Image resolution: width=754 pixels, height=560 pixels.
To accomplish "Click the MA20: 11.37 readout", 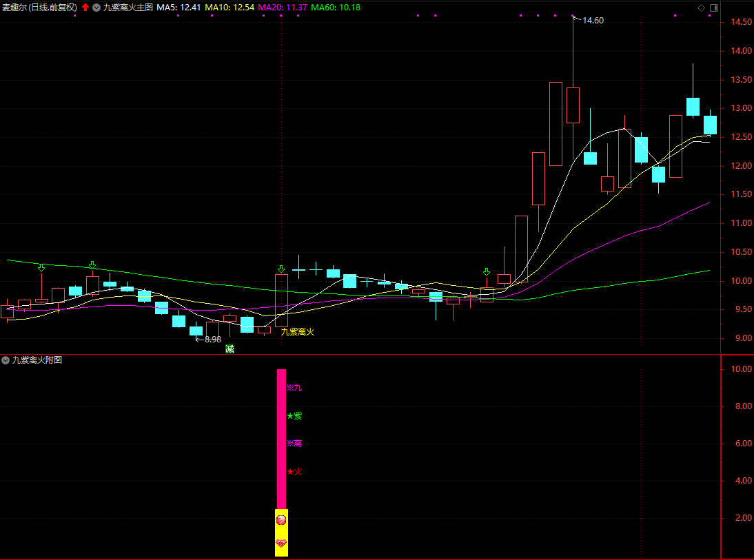I will coord(283,8).
